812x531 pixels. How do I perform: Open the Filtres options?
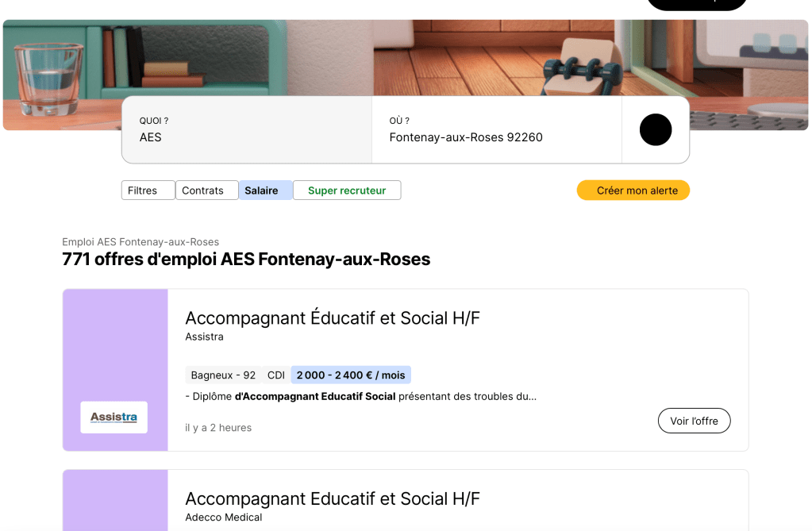point(148,190)
